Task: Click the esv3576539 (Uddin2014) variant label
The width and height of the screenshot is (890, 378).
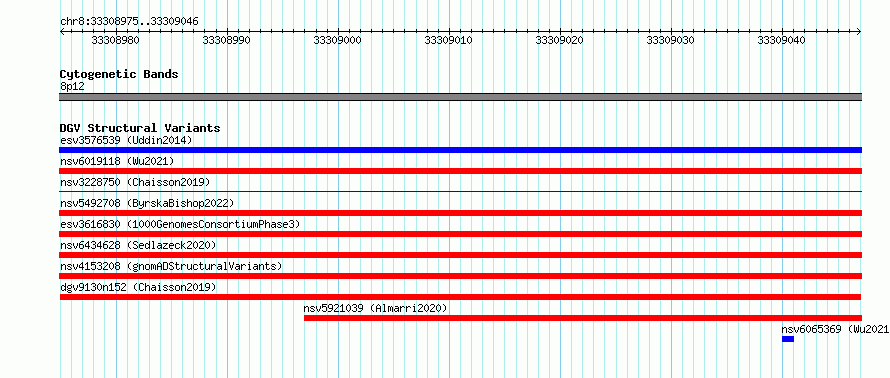Action: [x=126, y=140]
